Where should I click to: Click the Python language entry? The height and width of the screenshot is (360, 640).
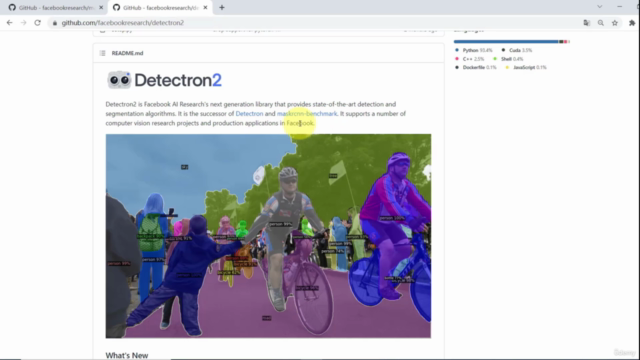473,50
